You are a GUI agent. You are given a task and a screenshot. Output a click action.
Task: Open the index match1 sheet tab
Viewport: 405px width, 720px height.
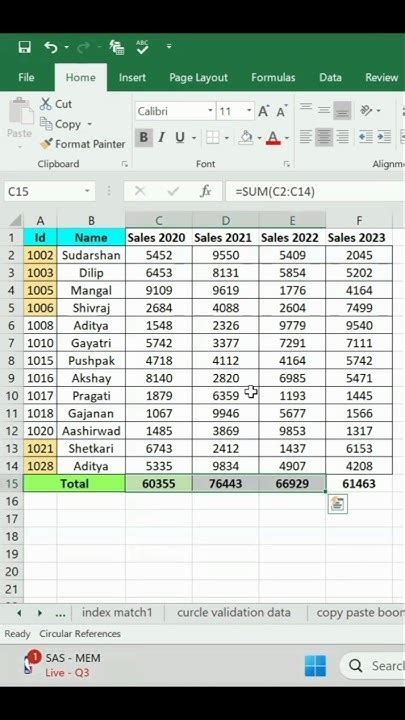click(117, 612)
